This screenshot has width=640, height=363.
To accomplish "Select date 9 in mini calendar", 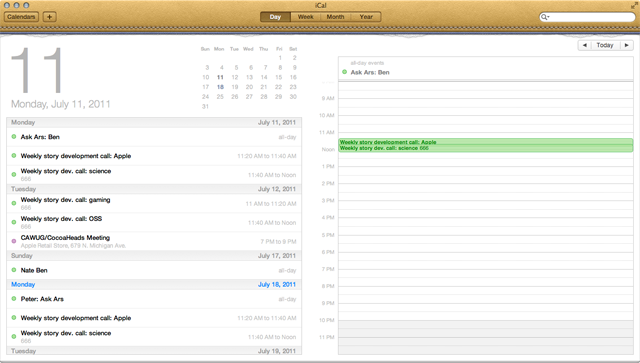I will (294, 67).
